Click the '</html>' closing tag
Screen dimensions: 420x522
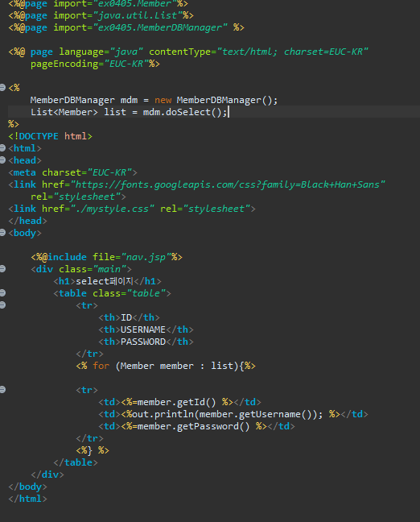point(27,499)
